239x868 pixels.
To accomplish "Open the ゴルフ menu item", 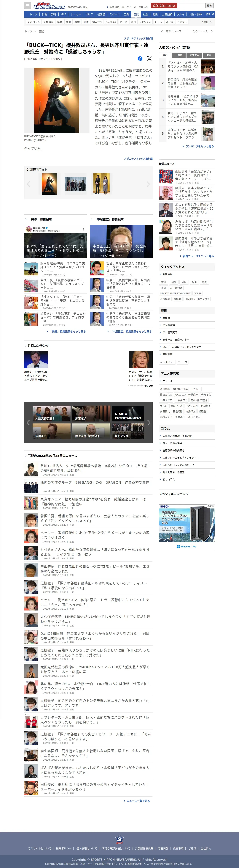I will pyautogui.click(x=89, y=15).
